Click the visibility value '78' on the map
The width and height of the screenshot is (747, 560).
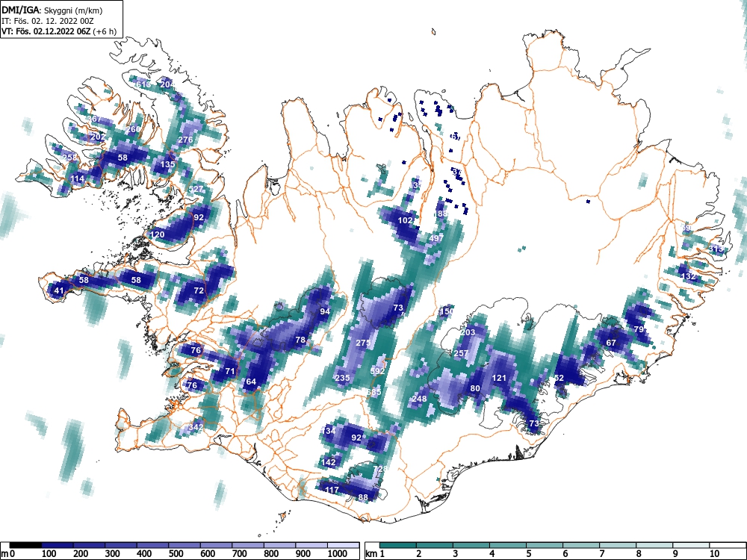300,340
